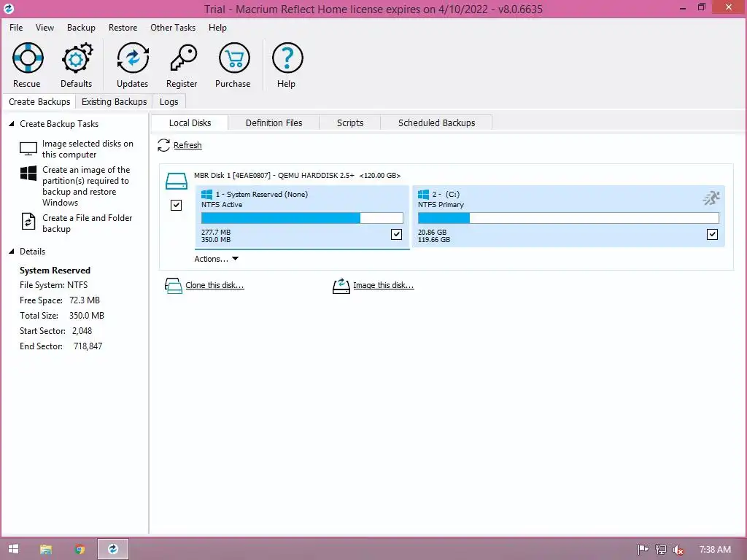Image resolution: width=747 pixels, height=560 pixels.
Task: Click the Refresh arrows icon
Action: (164, 145)
